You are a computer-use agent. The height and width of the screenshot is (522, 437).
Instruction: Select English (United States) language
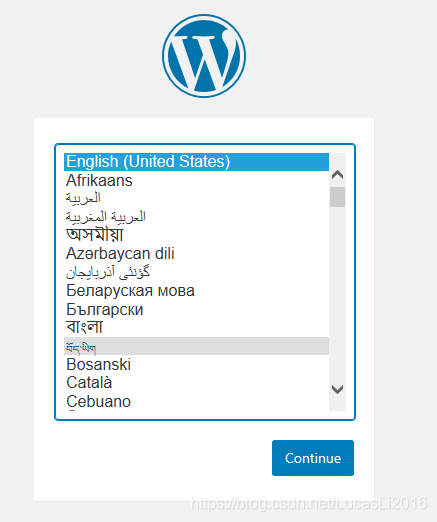[196, 162]
